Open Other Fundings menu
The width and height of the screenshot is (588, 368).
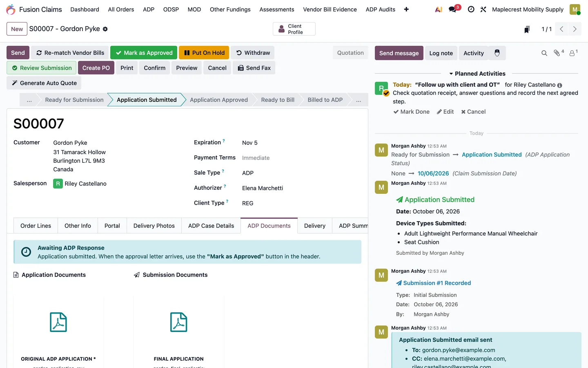(x=230, y=9)
